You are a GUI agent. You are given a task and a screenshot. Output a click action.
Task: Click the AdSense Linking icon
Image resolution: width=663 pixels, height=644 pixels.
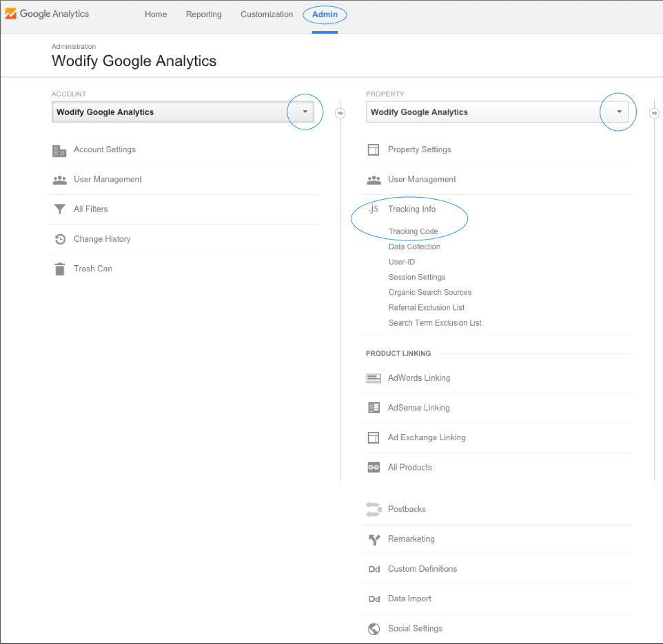374,408
